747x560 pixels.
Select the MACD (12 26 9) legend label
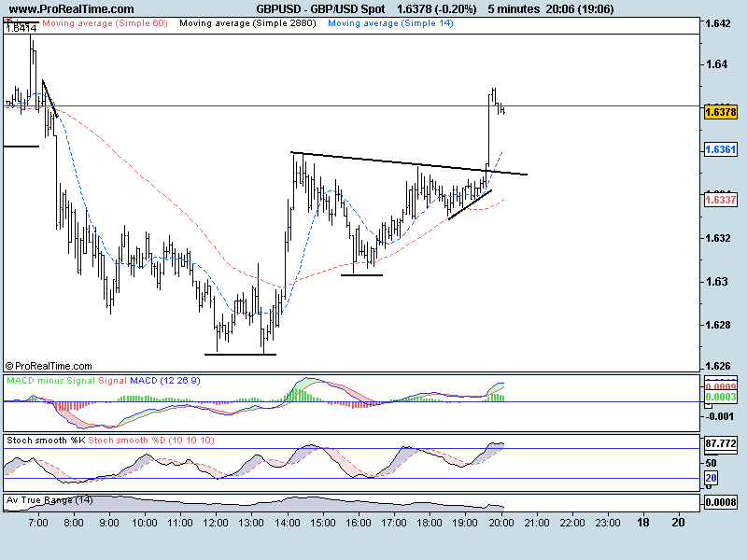[x=165, y=381]
